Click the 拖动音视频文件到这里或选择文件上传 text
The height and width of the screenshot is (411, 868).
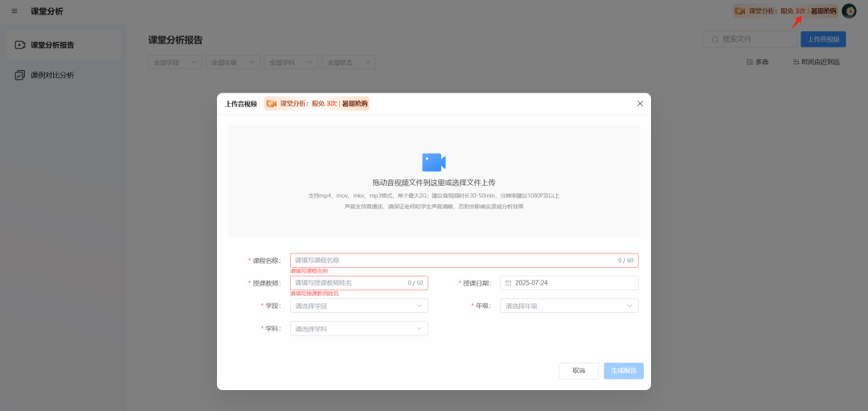tap(433, 183)
